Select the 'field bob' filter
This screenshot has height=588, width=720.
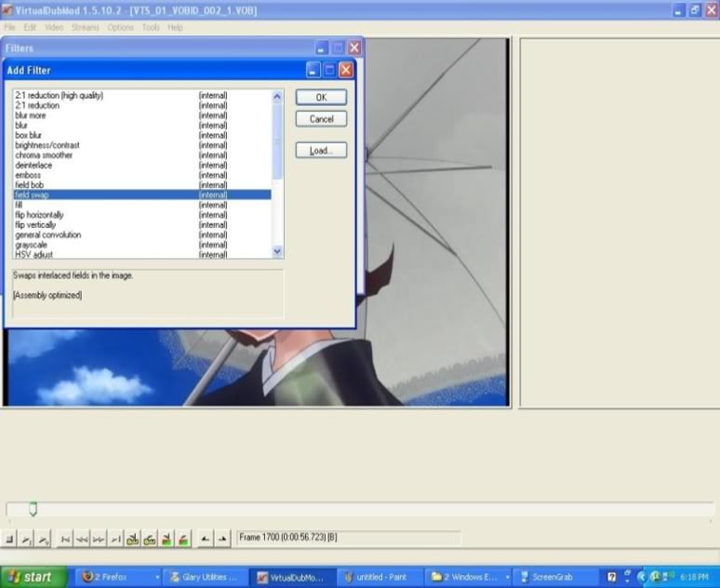[x=142, y=185]
